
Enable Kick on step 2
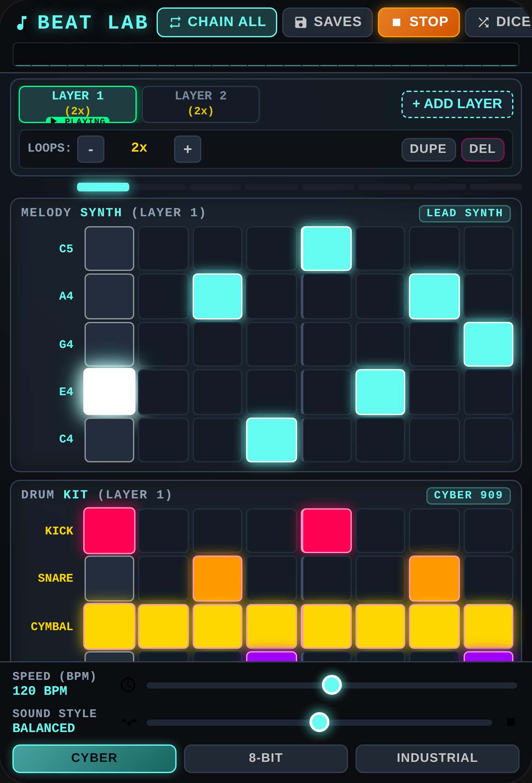(163, 531)
